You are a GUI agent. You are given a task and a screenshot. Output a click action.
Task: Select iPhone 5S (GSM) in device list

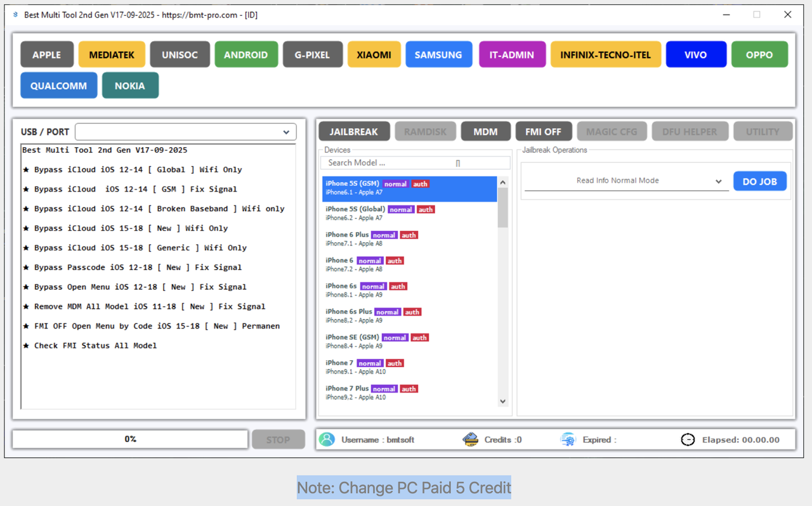409,188
